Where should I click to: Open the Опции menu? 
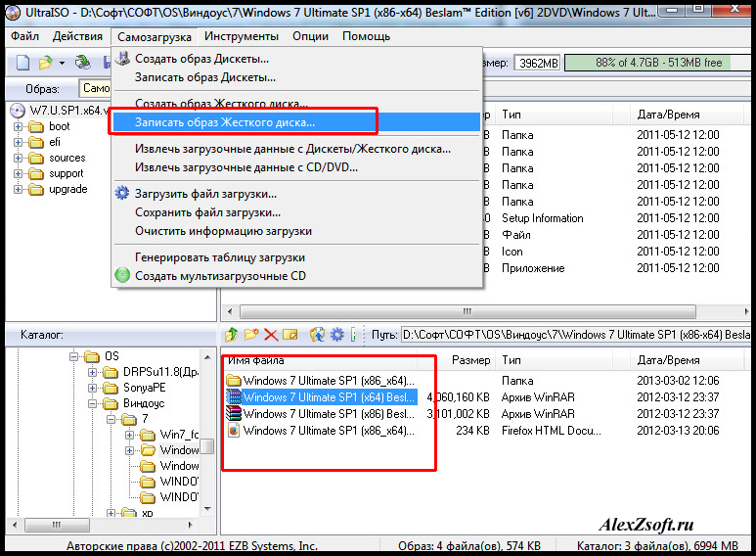point(310,36)
